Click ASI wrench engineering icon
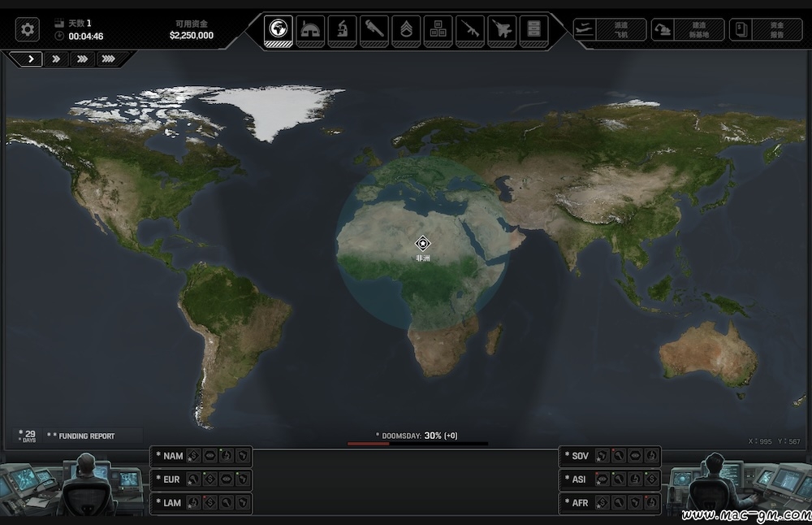Image resolution: width=812 pixels, height=525 pixels. pyautogui.click(x=619, y=479)
